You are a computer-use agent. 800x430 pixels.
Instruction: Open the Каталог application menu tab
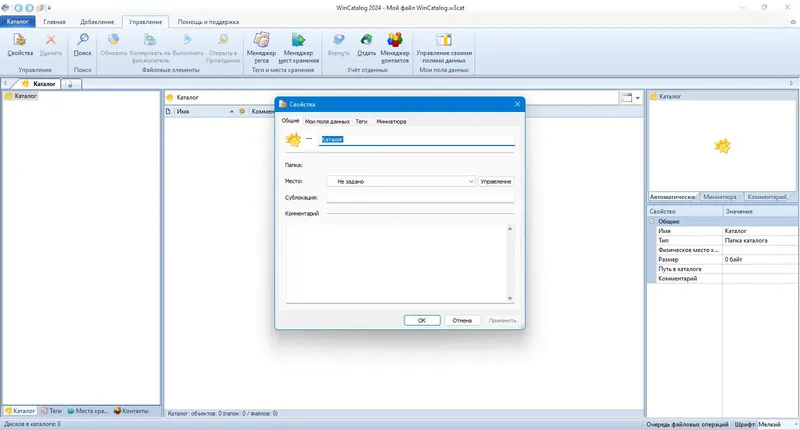click(18, 21)
